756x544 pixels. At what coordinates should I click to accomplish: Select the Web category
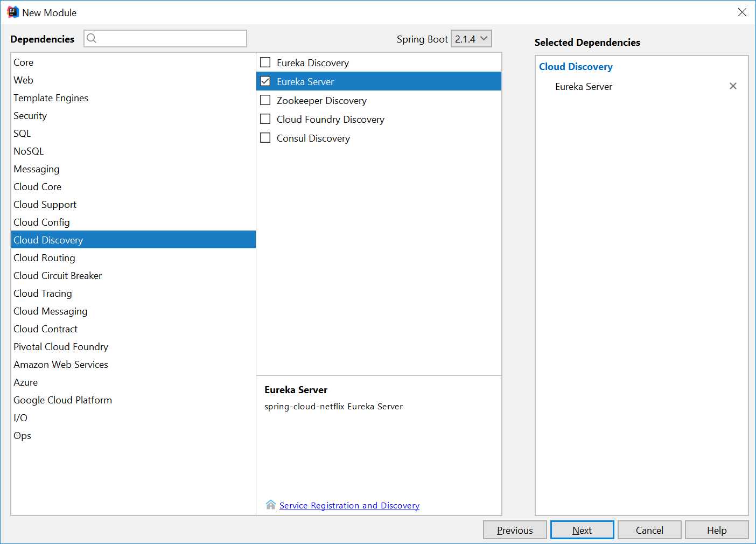pos(134,80)
